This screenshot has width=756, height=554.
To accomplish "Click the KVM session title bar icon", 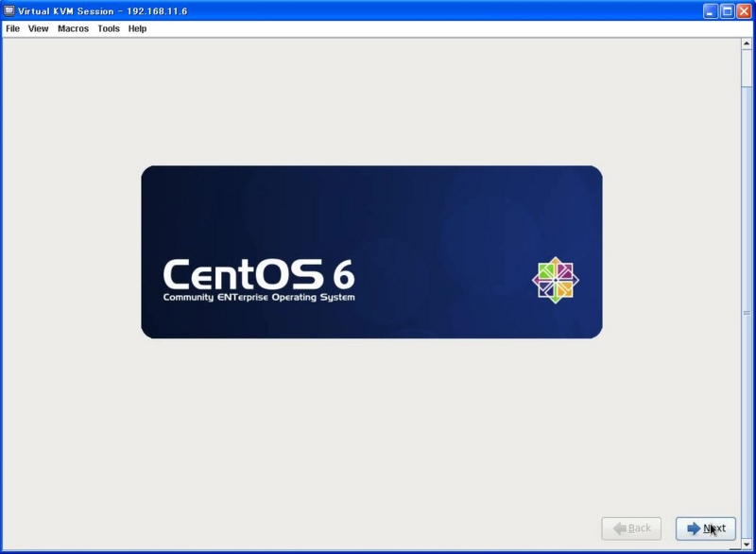I will click(x=9, y=10).
